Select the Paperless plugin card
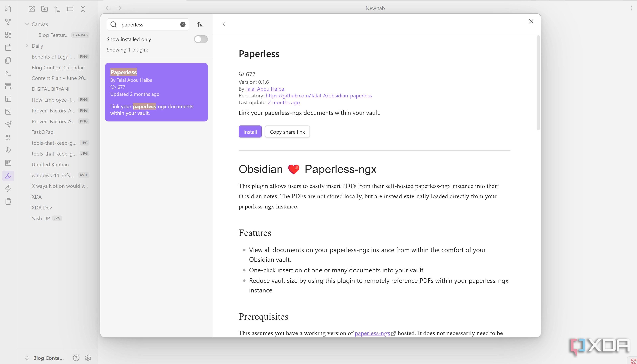The width and height of the screenshot is (637, 364). coord(156,92)
